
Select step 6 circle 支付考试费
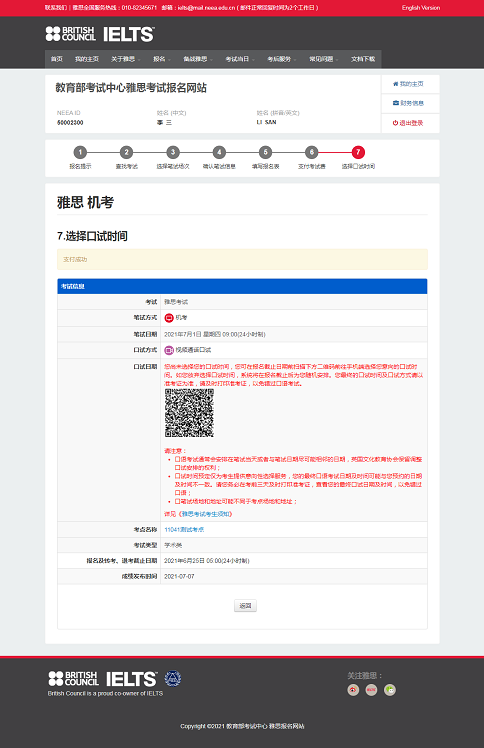click(x=311, y=152)
